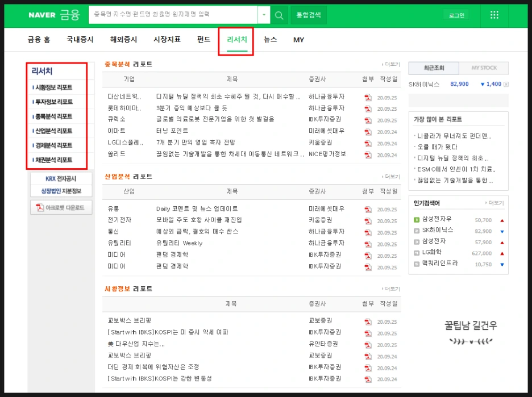Open 맥쿼리인프라 in popular searches
Viewport: 532px width, 397px height.
[440, 263]
